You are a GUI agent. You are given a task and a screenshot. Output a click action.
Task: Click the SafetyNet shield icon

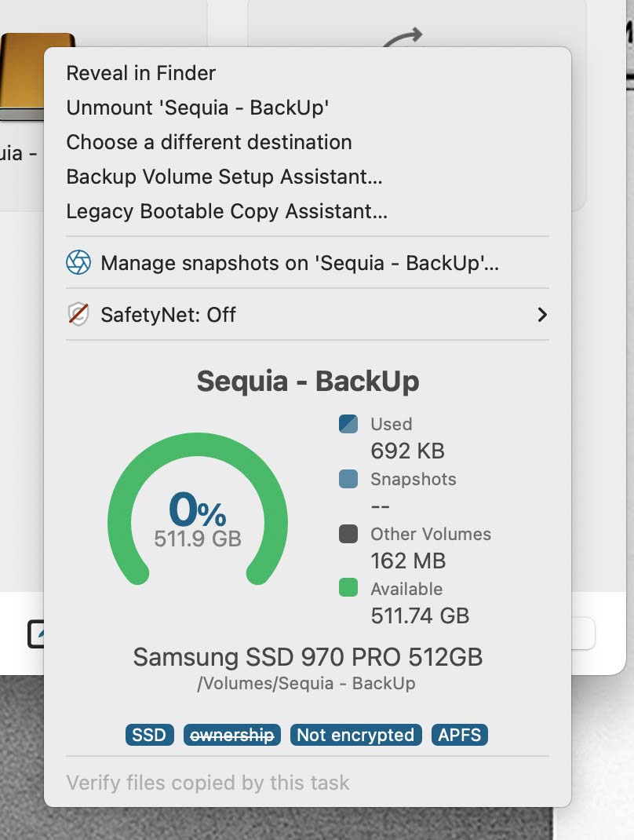[x=78, y=315]
